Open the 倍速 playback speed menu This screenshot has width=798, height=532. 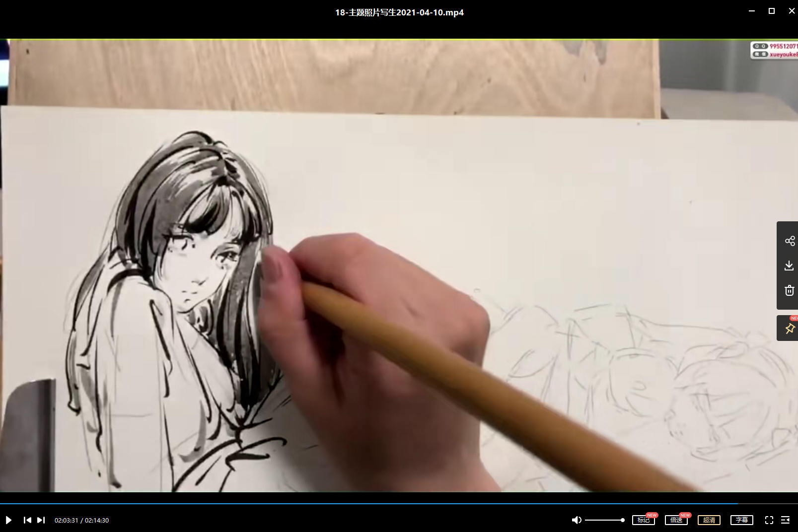(x=676, y=520)
